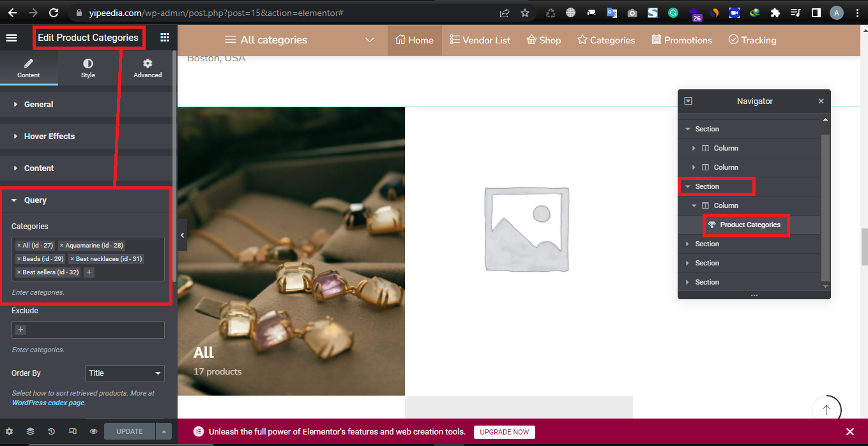This screenshot has height=446, width=868.
Task: Open the Vendor List menu item
Action: 480,40
